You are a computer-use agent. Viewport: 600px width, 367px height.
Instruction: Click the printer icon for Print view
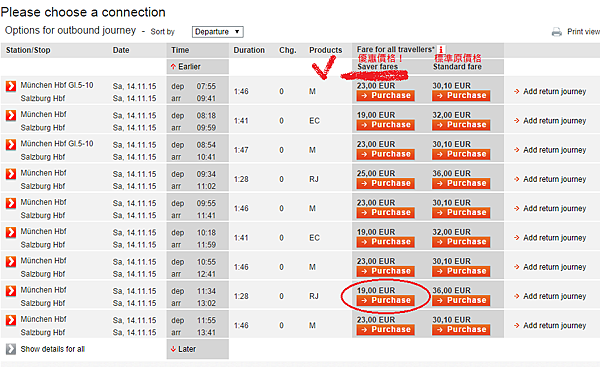[557, 32]
